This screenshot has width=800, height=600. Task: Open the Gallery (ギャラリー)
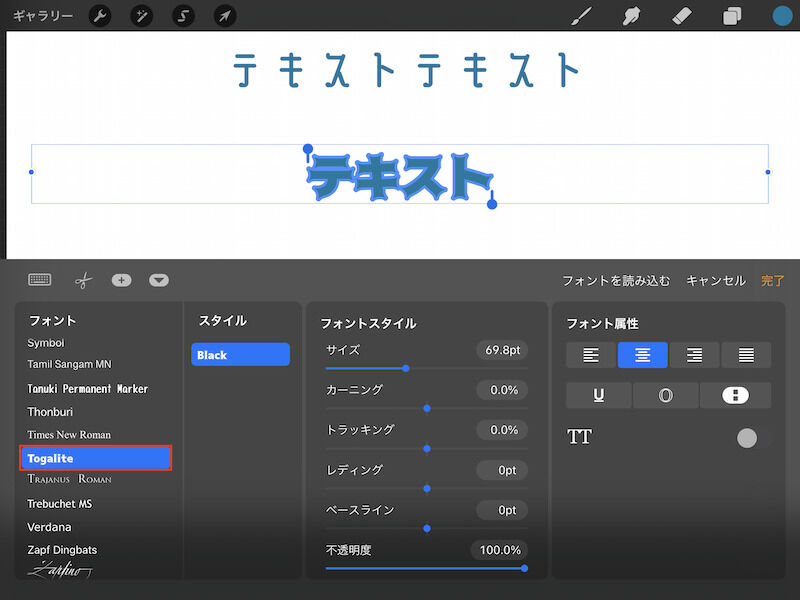[43, 16]
